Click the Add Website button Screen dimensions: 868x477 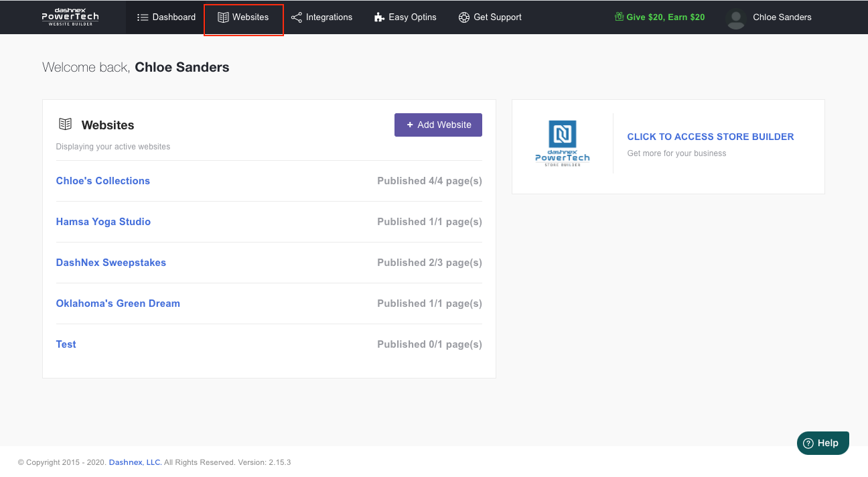coord(438,125)
